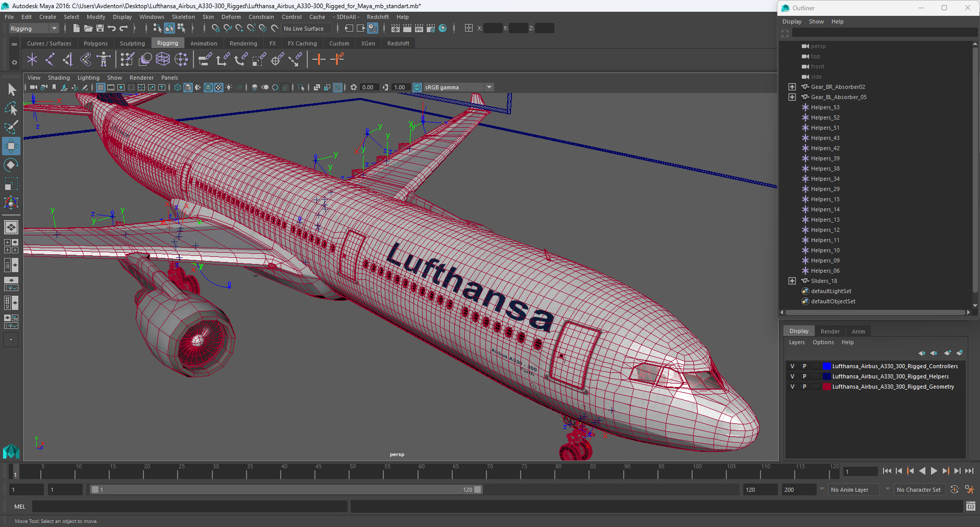Expand Gear_BR_Absorber02 in Outliner
Viewport: 980px width, 527px height.
pos(792,87)
